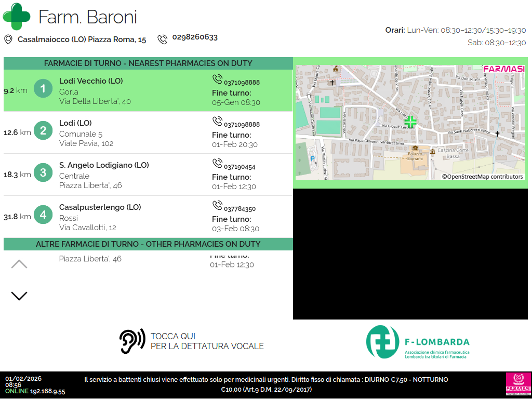Viewport: 532px width, 399px height.
Task: Select number 3 badge for S. Angelo Lodigiano
Action: [43, 173]
